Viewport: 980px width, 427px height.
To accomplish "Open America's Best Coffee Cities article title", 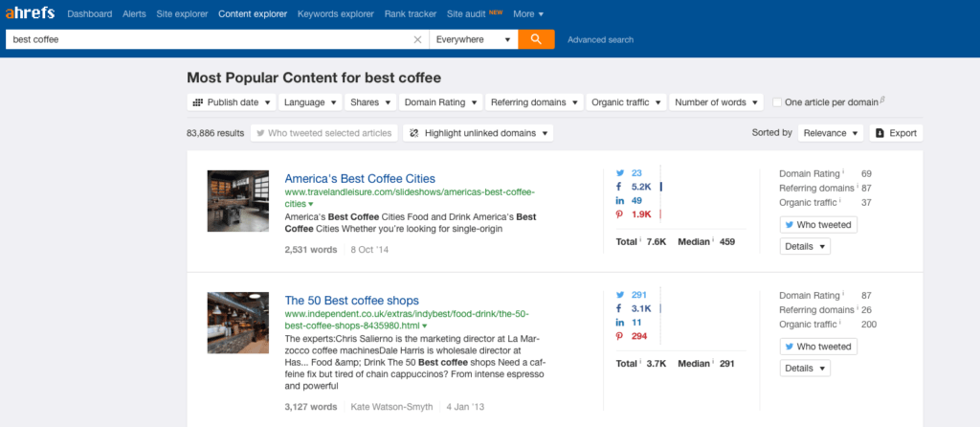I will pos(360,179).
